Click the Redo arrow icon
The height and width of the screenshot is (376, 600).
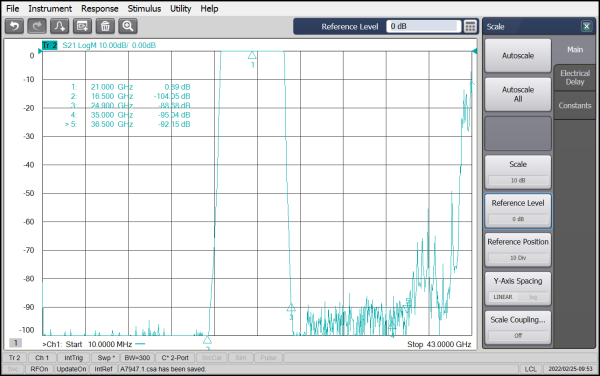pos(37,26)
